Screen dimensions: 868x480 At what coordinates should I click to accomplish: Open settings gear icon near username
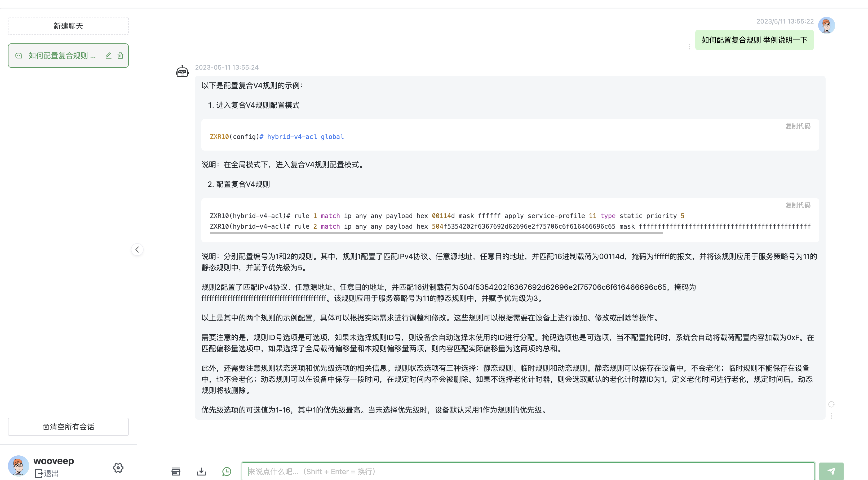click(118, 468)
